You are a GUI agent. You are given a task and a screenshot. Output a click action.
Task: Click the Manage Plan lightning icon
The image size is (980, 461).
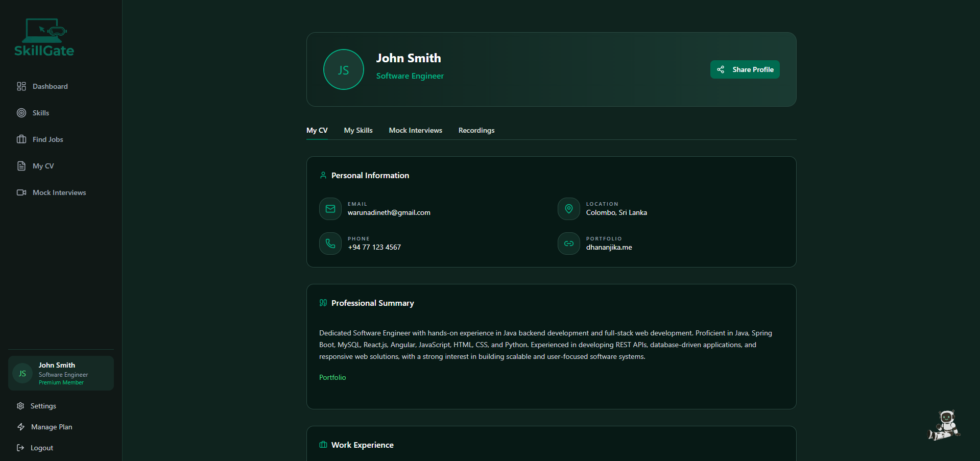21,427
